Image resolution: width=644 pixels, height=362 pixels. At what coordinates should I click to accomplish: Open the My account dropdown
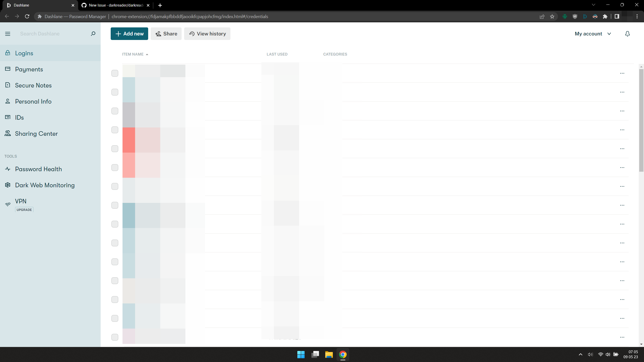pyautogui.click(x=592, y=33)
